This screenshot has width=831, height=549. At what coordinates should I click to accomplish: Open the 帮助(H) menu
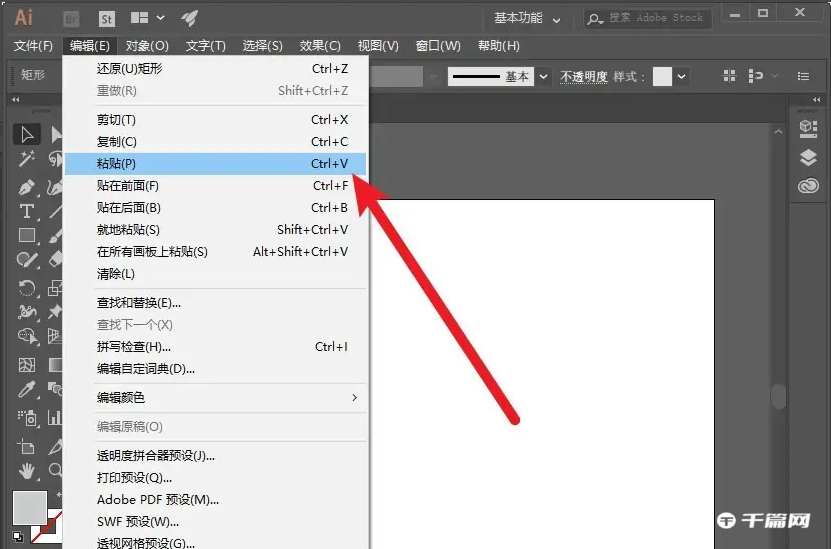click(499, 46)
